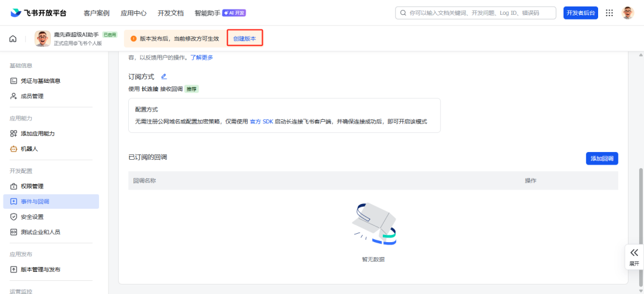Open 客户案例 in the top navigation
This screenshot has width=644, height=294.
click(97, 13)
